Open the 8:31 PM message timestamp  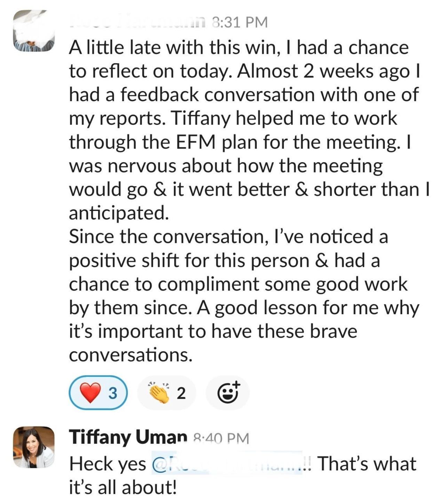240,23
